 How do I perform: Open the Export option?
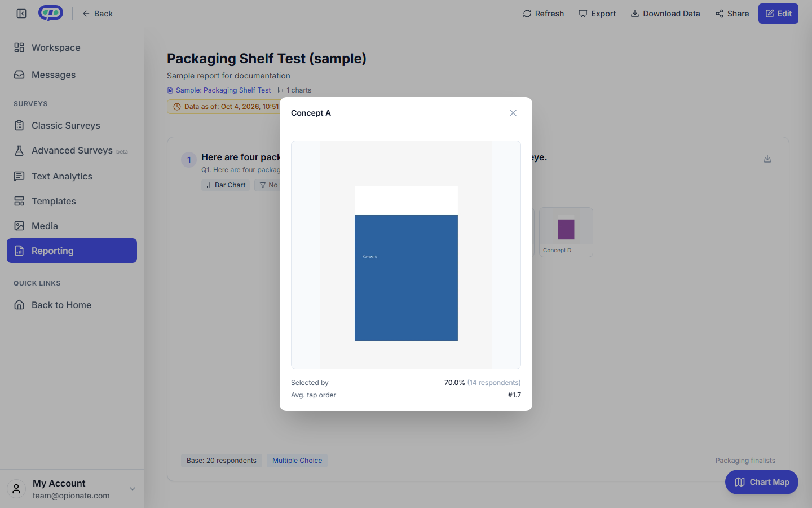click(597, 14)
